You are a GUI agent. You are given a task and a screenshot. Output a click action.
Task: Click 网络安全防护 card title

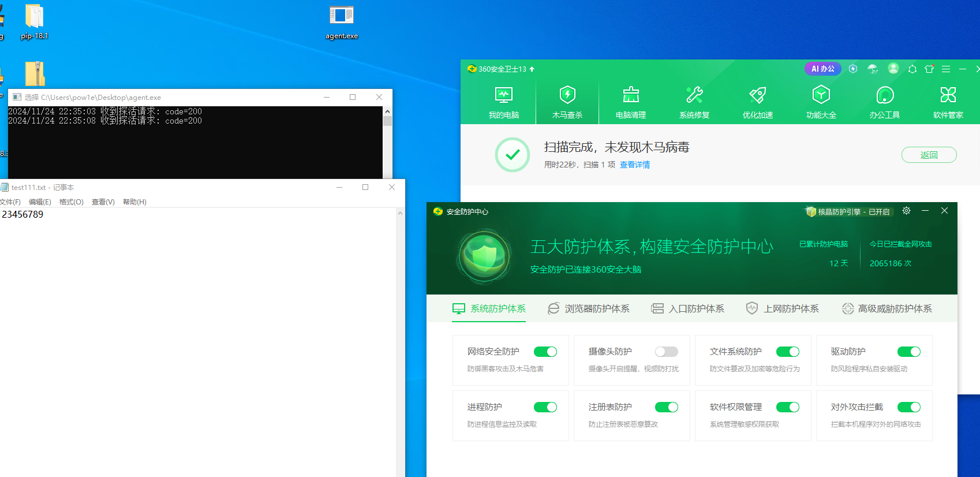pyautogui.click(x=493, y=352)
